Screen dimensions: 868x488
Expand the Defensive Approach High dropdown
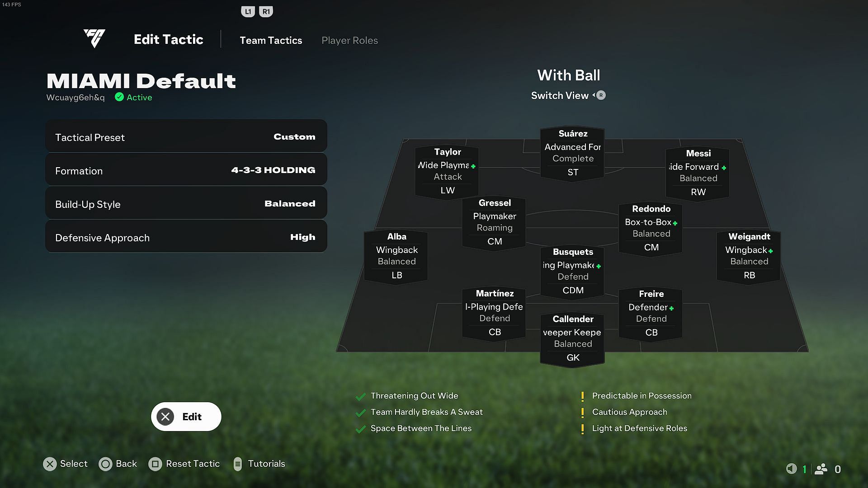point(185,237)
